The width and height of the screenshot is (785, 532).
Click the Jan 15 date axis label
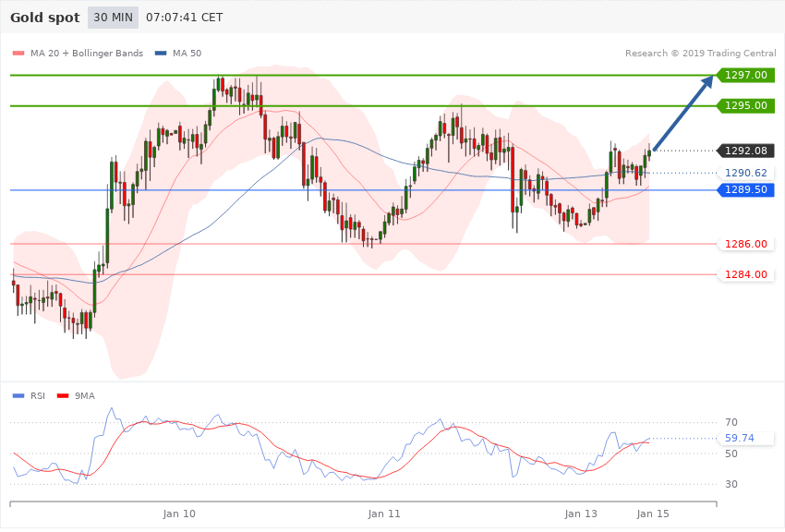tap(653, 514)
